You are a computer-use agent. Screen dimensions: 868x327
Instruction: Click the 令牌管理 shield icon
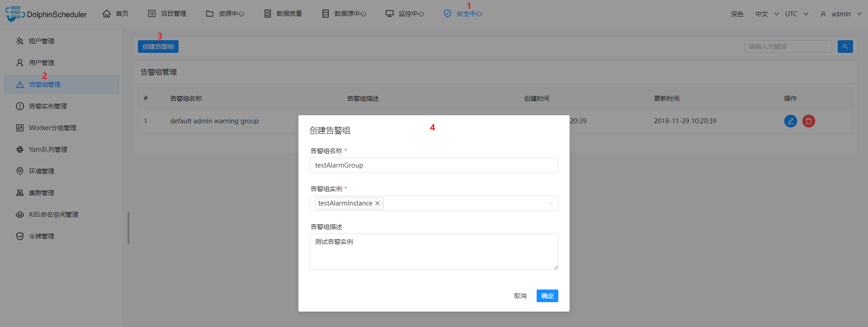click(x=20, y=236)
